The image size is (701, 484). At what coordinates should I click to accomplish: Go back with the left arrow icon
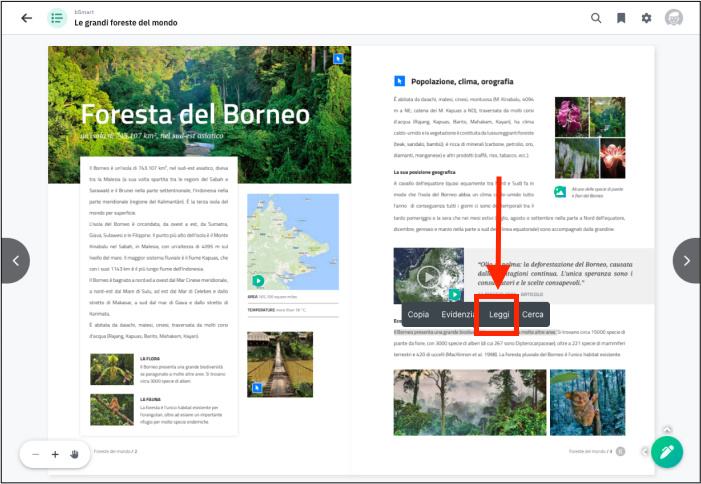tap(27, 18)
